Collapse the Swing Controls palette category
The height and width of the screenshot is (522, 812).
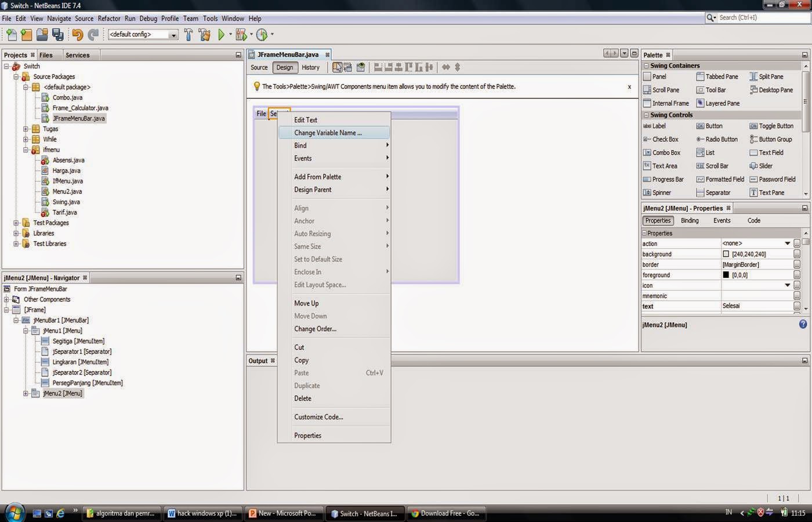point(646,115)
